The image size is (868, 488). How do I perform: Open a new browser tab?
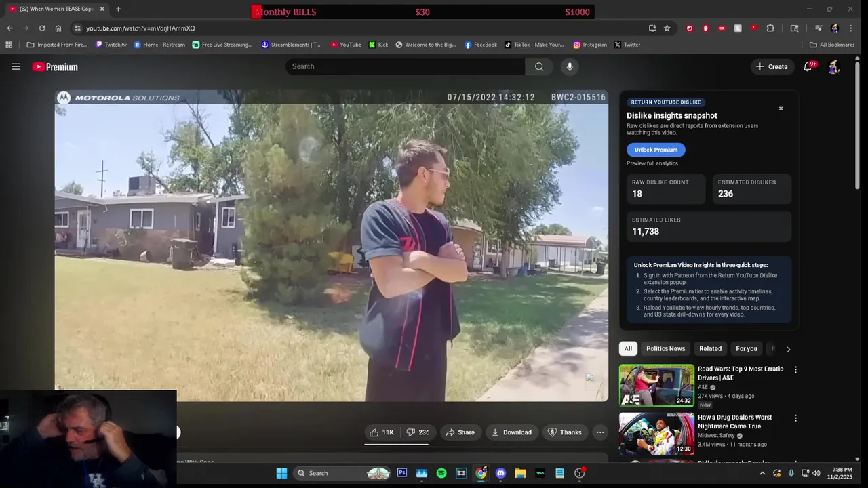click(x=118, y=9)
